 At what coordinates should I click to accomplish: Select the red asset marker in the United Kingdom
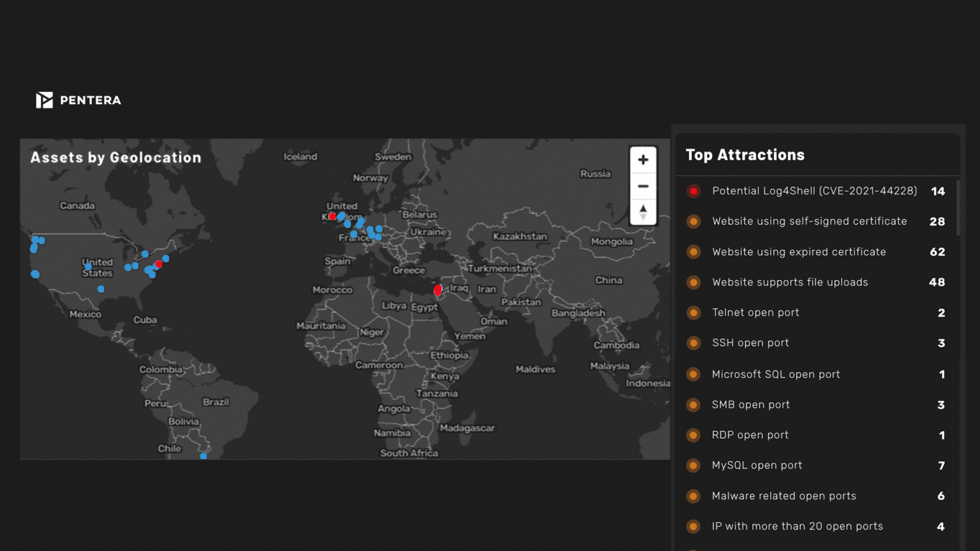point(332,217)
